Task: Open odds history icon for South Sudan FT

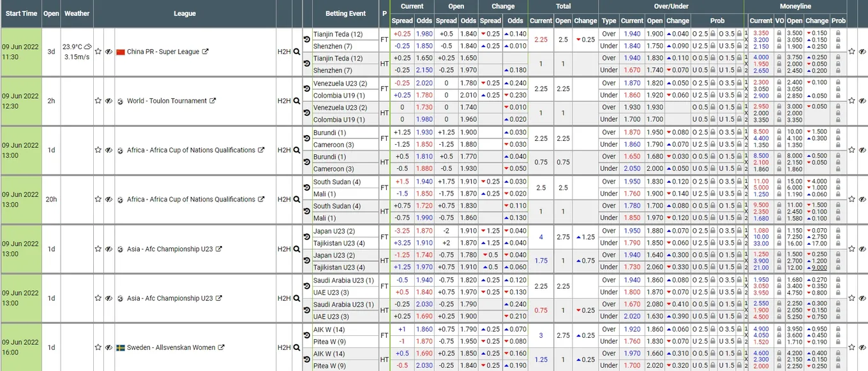Action: click(307, 187)
